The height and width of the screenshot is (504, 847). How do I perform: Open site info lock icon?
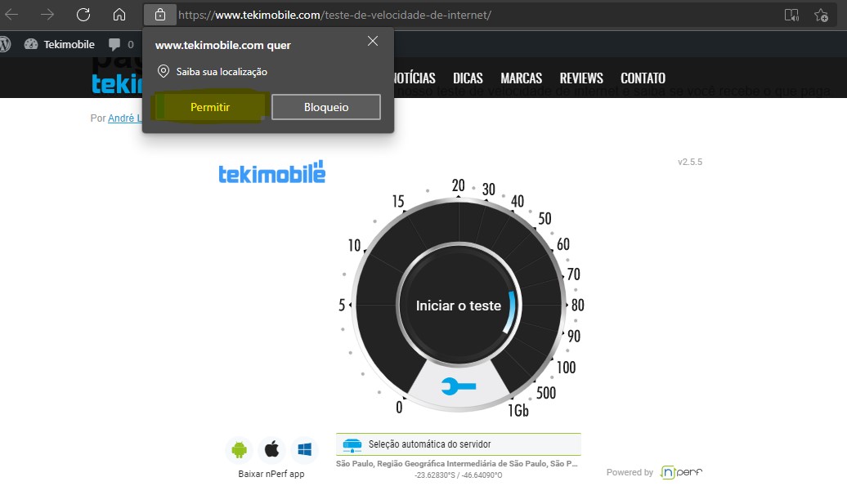coord(160,15)
